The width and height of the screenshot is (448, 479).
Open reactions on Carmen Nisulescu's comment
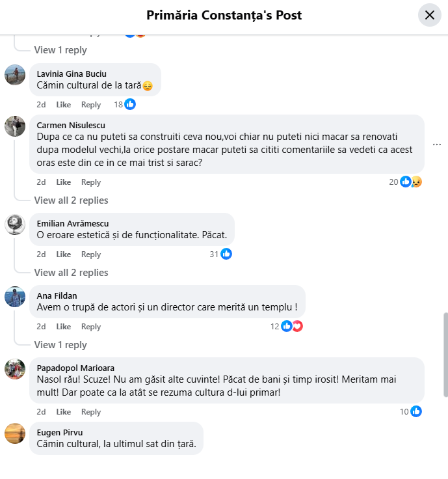tap(410, 182)
